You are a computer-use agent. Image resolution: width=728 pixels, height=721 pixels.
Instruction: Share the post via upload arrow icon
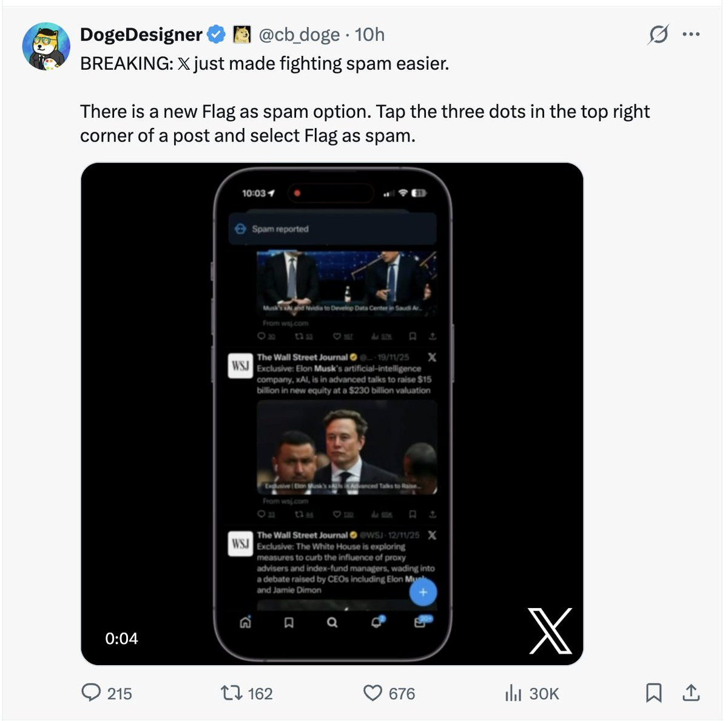point(691,692)
